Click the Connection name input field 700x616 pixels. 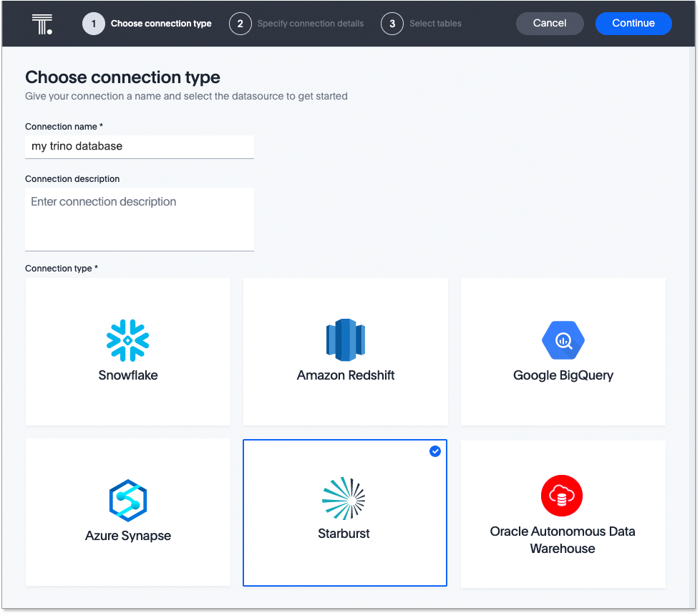coord(140,146)
